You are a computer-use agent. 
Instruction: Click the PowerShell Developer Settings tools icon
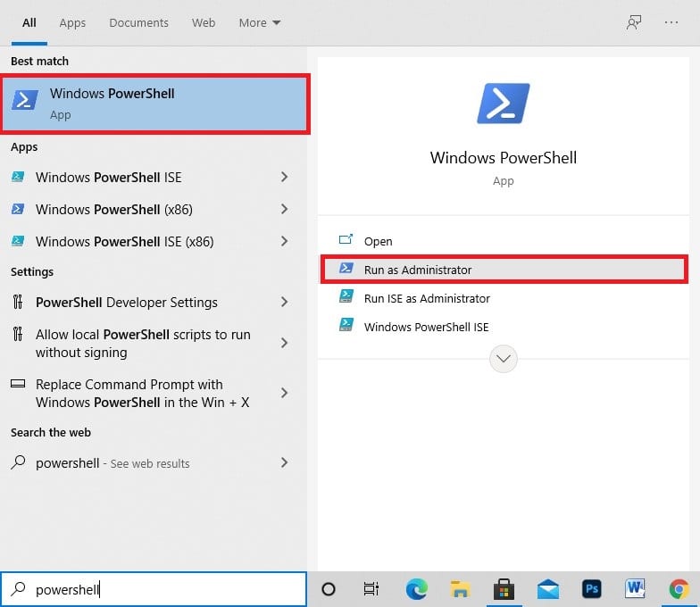tap(18, 302)
